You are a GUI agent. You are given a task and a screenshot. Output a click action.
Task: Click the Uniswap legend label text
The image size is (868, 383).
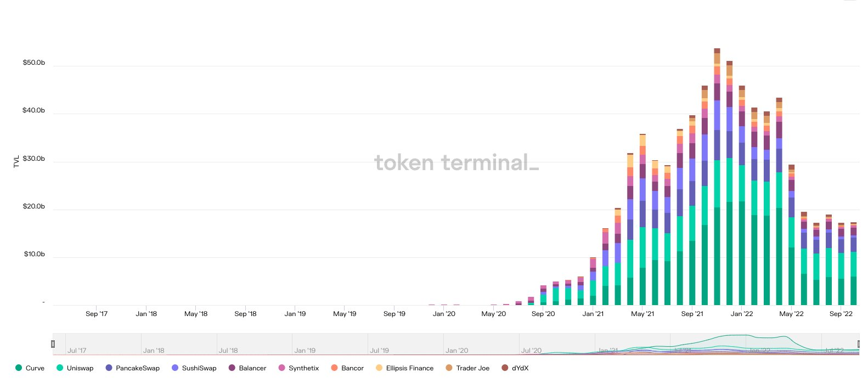(80, 368)
